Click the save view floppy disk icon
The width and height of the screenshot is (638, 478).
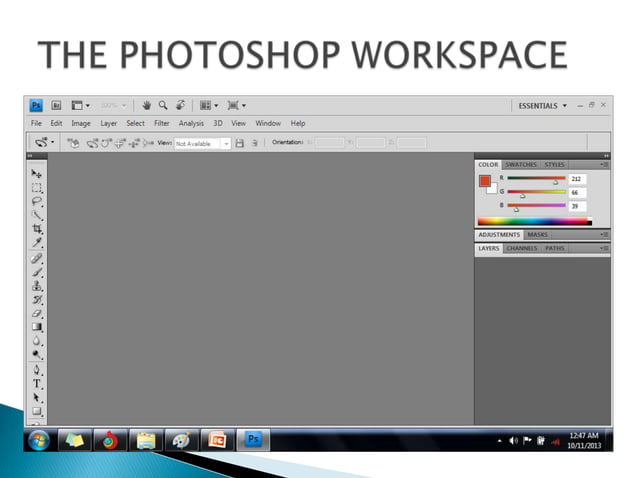point(240,143)
